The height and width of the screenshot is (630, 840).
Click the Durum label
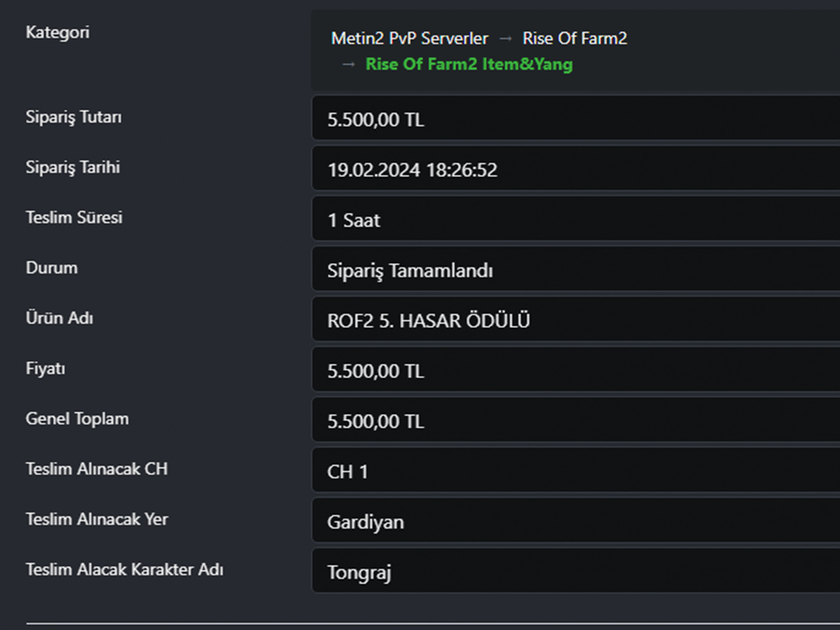(51, 268)
